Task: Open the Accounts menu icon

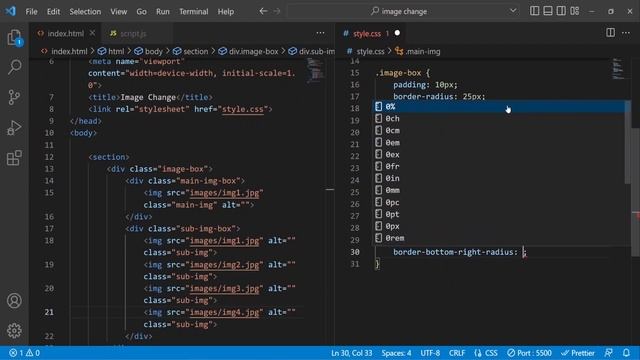Action: point(14,301)
